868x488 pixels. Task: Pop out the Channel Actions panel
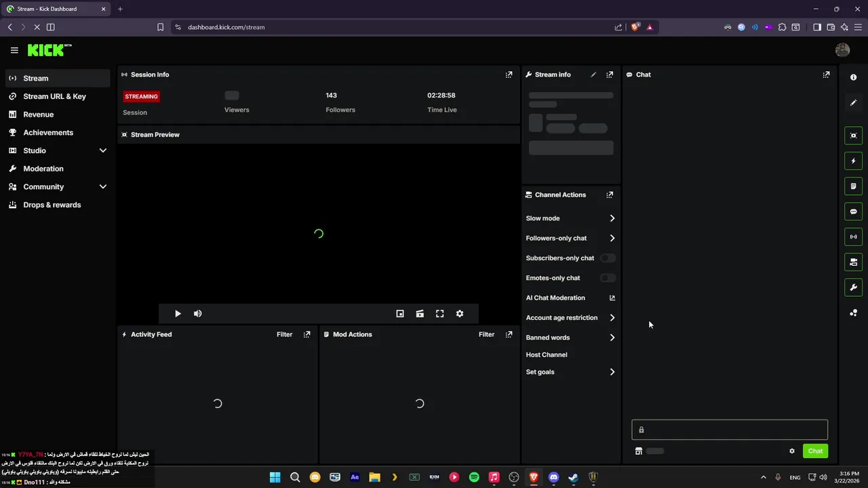[610, 195]
